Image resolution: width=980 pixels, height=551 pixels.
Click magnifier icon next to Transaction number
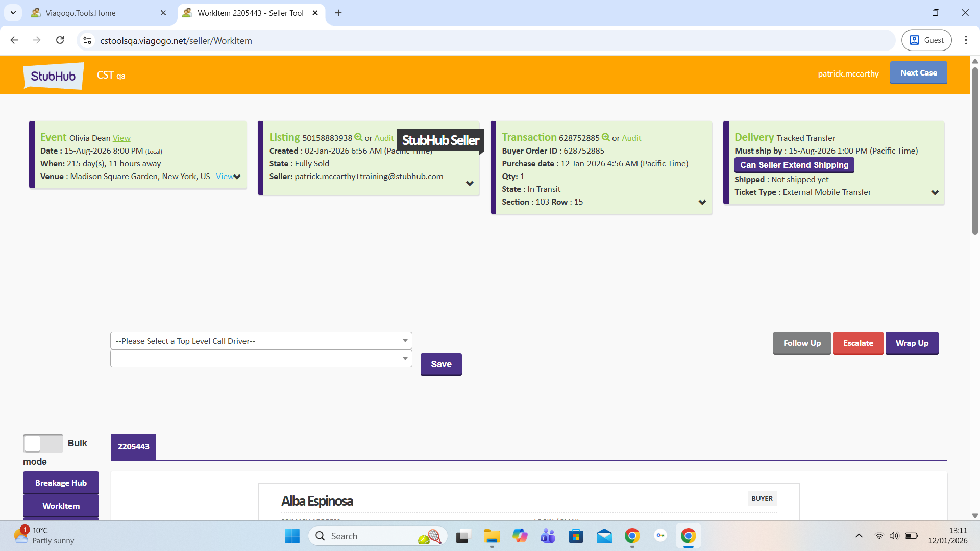click(x=606, y=137)
